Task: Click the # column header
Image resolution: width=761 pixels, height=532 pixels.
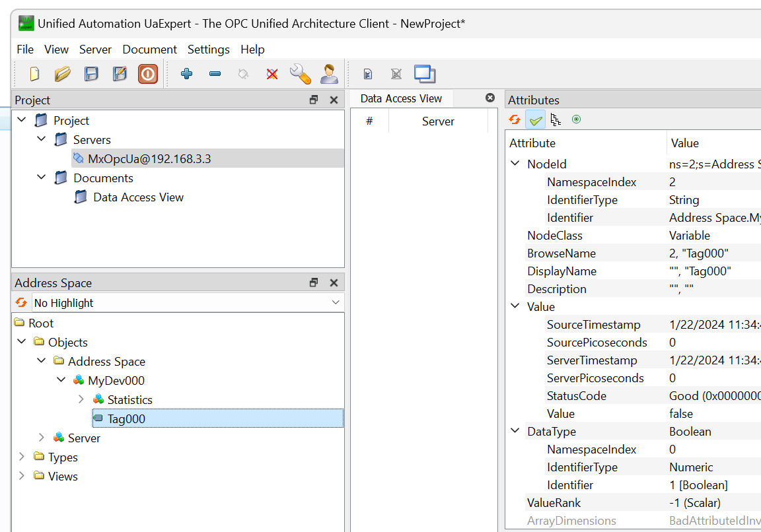Action: click(x=369, y=121)
